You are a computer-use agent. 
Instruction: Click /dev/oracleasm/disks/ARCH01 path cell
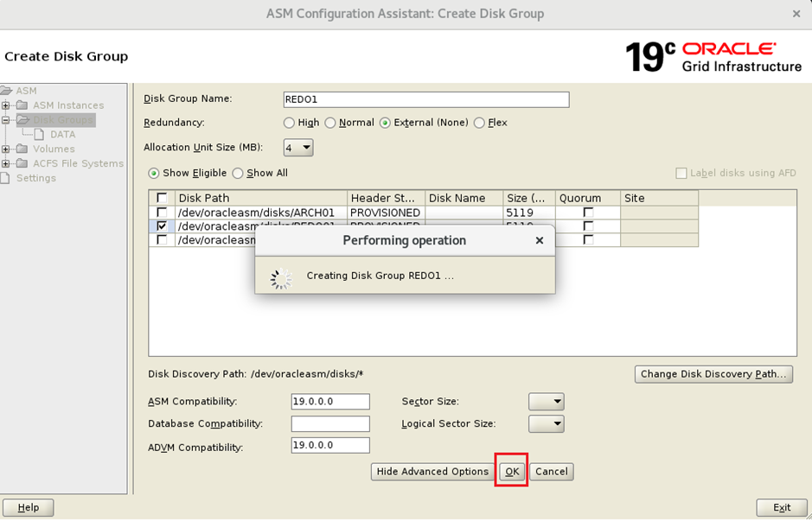pyautogui.click(x=261, y=213)
